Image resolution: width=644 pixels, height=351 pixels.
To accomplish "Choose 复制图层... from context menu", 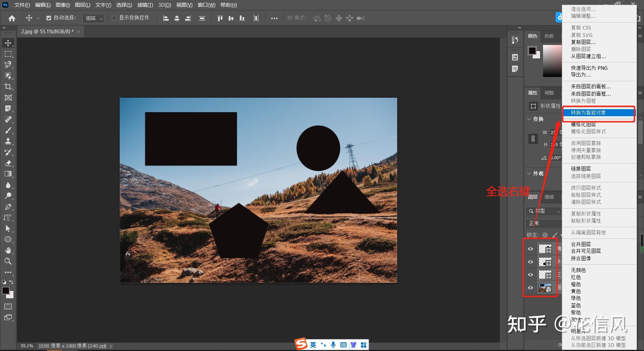I will click(x=599, y=42).
